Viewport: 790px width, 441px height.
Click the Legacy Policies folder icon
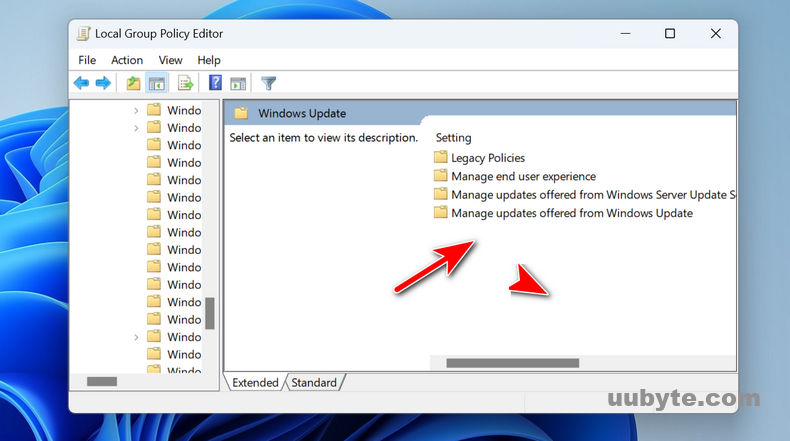pyautogui.click(x=440, y=157)
